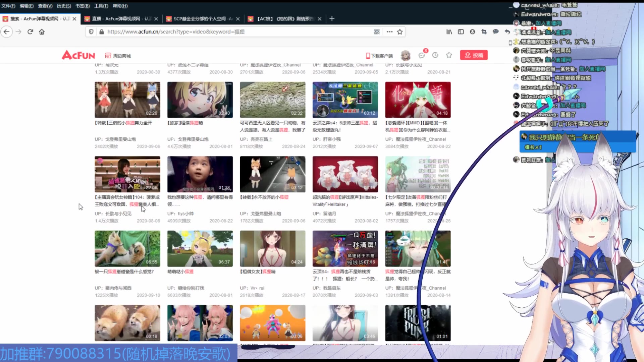Close the 直播 - AcFun tab
This screenshot has width=644, height=362.
coord(156,19)
